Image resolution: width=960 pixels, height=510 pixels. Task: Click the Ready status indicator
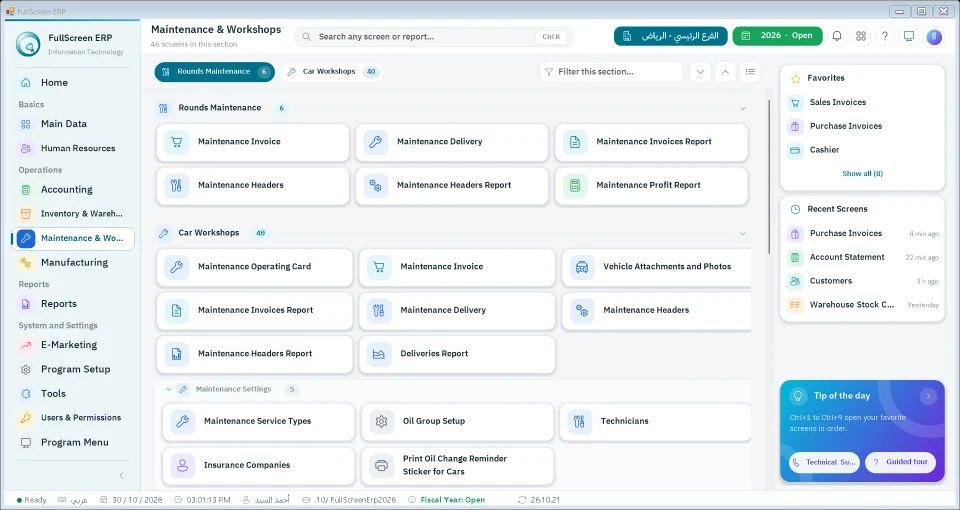pyautogui.click(x=31, y=500)
